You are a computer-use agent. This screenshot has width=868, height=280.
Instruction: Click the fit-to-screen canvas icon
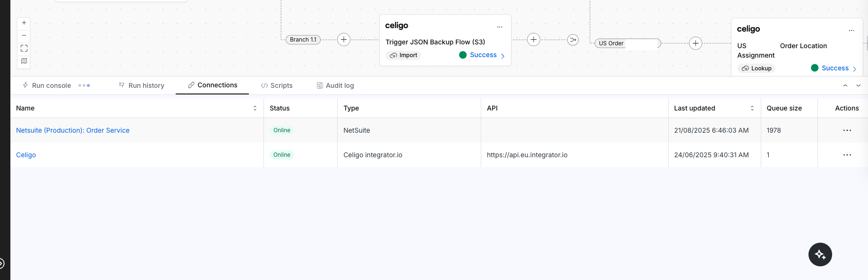(24, 48)
